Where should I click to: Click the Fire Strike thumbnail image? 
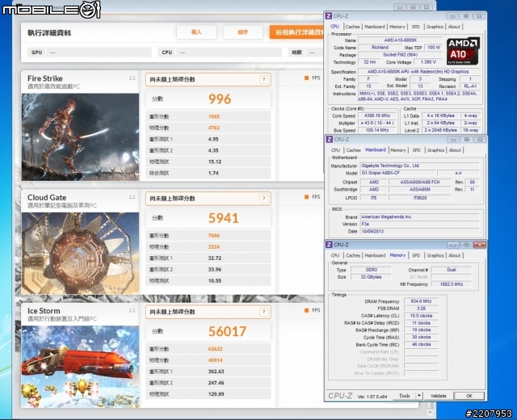tap(80, 137)
